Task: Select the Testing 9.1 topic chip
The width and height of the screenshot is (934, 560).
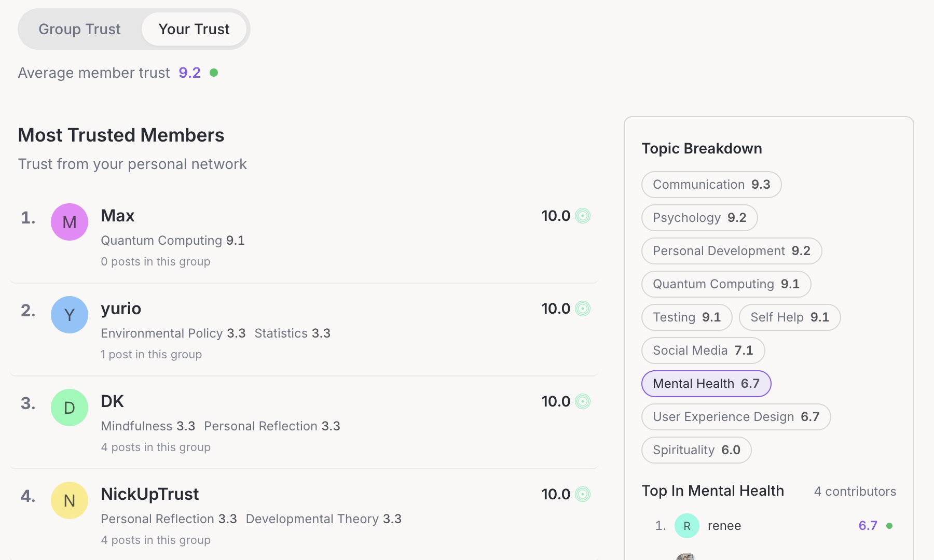Action: click(686, 317)
